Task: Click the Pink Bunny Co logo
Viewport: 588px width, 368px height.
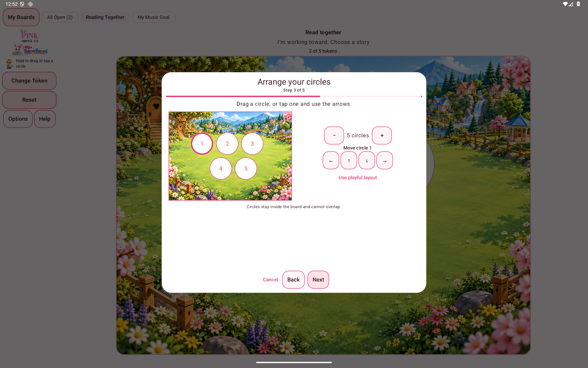Action: 29,35
